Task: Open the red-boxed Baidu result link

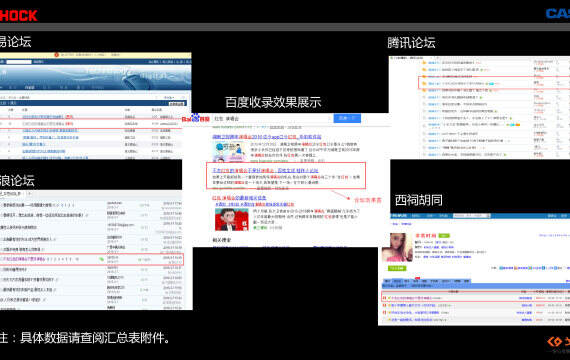Action: [x=265, y=170]
